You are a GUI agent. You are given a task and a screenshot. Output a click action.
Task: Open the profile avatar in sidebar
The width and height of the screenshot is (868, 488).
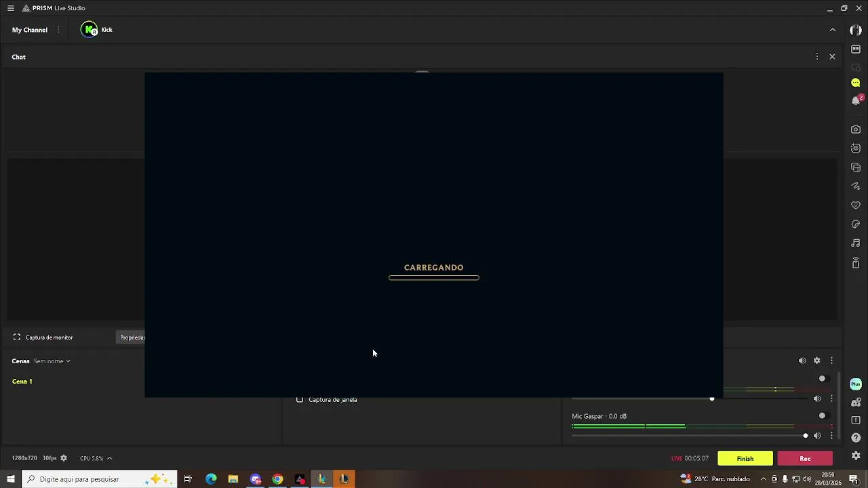(x=856, y=30)
